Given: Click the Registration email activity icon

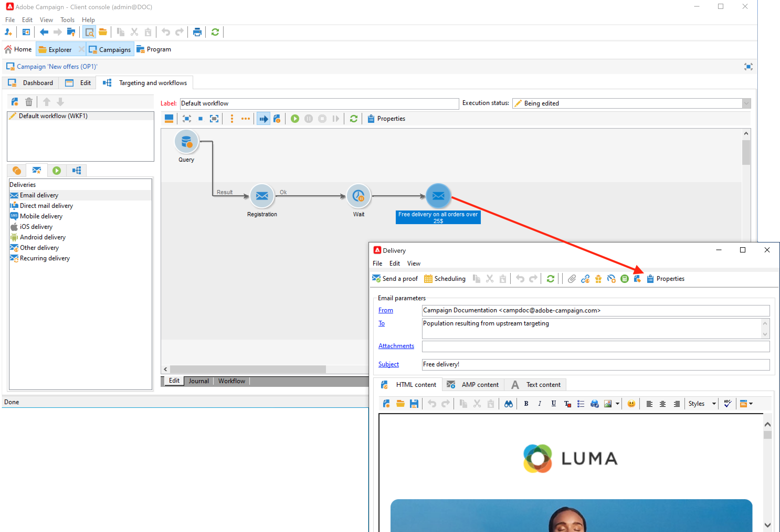Looking at the screenshot, I should pos(262,196).
